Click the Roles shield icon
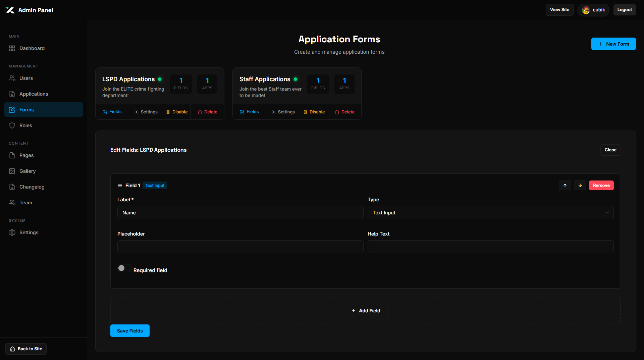The image size is (644, 360). (12, 125)
